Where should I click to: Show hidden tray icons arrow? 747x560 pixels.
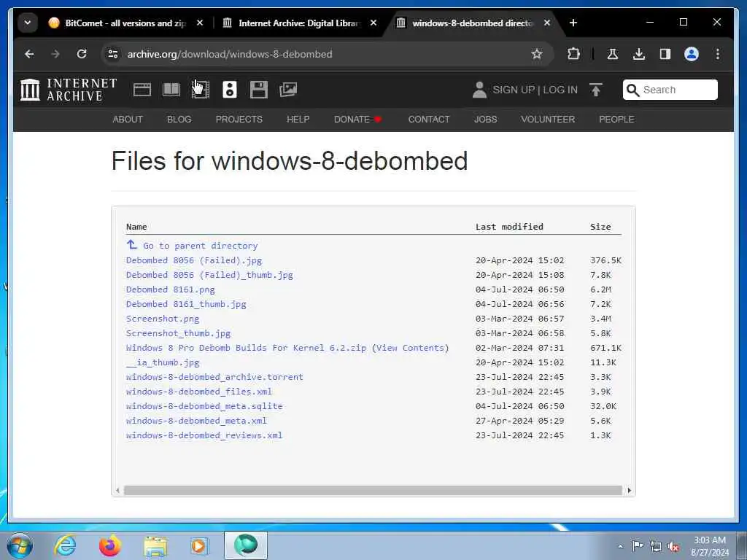(620, 546)
